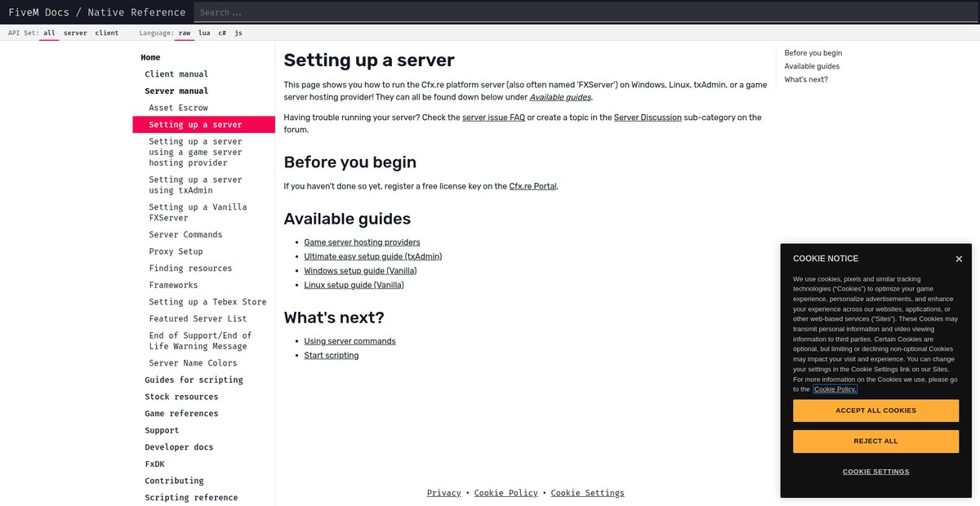980x506 pixels.
Task: Expand Client manual in sidebar
Action: [176, 74]
